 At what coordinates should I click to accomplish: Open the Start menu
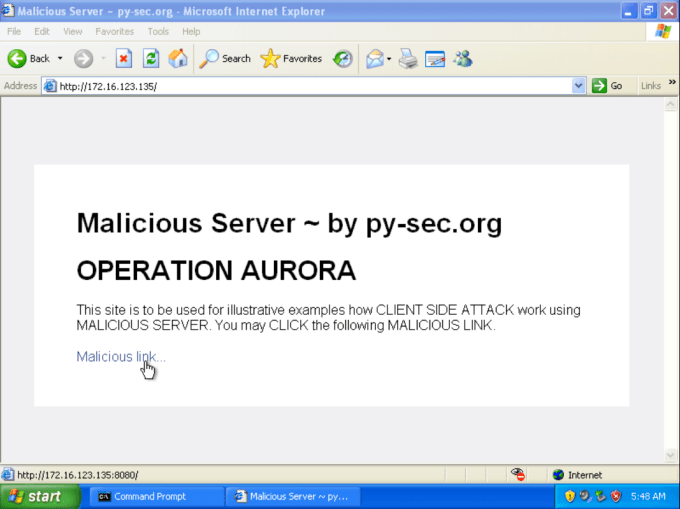click(40, 496)
